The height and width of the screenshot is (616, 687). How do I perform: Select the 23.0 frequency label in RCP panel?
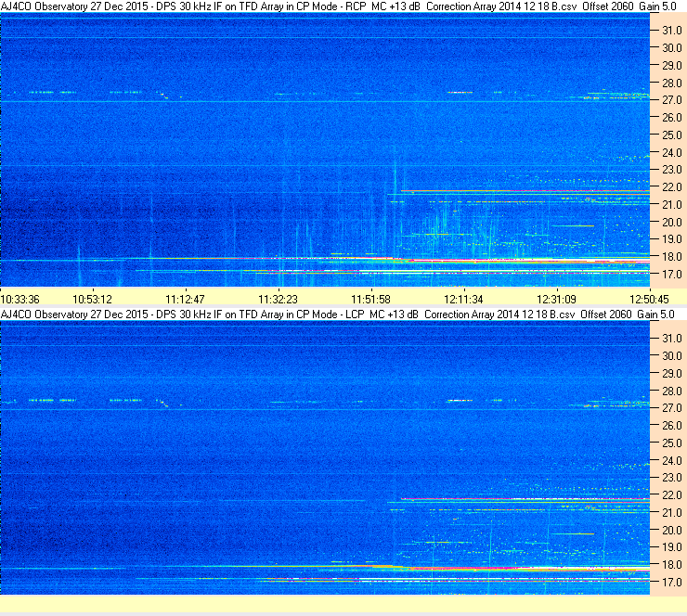(x=672, y=170)
